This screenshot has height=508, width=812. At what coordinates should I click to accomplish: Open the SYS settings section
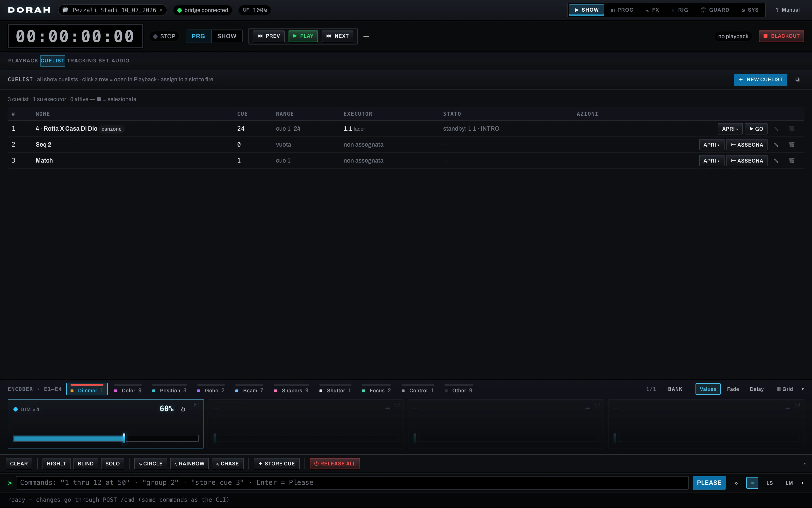[x=750, y=10]
